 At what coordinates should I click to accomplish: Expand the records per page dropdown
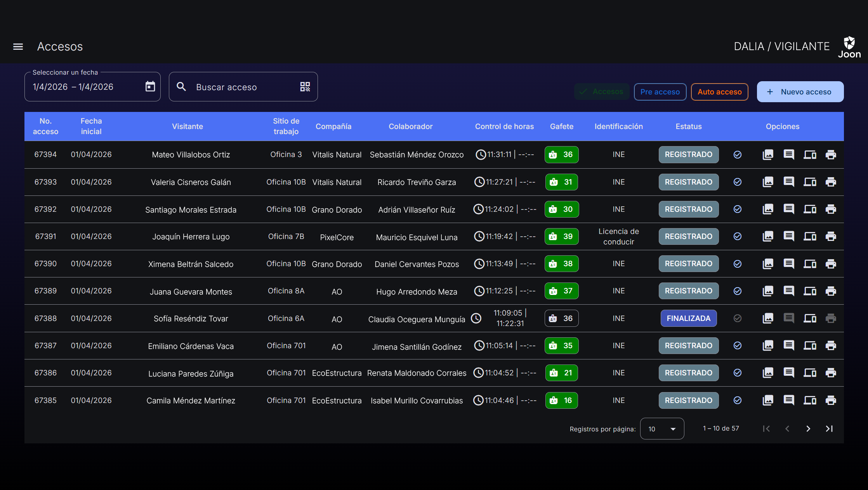click(662, 429)
